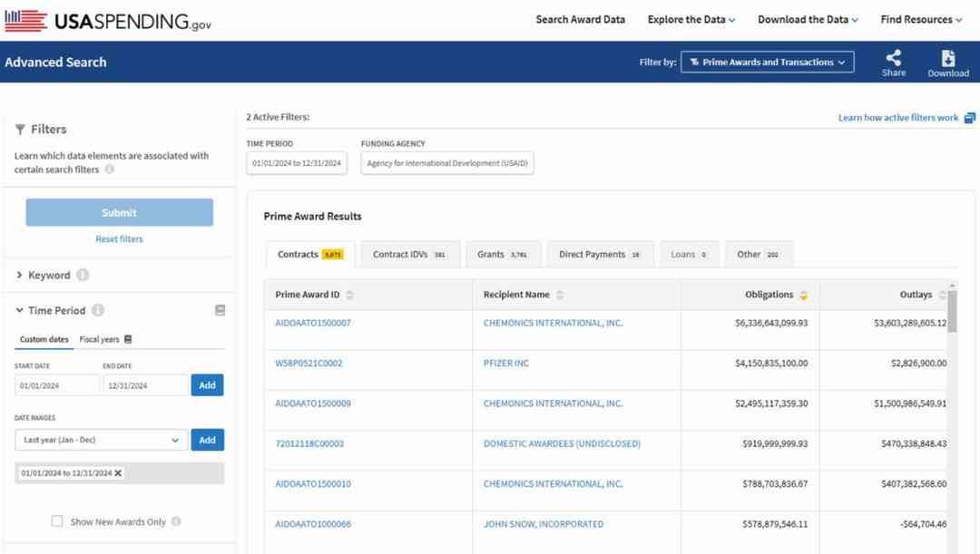Click obligations value $6,336,643,099.93
980x554 pixels.
coord(771,323)
